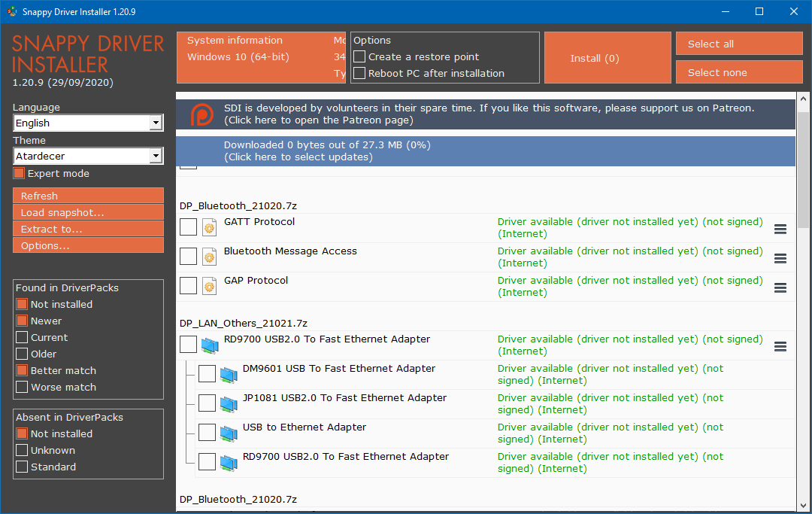Tick the Bluetooth Message Access checkbox

tap(188, 256)
